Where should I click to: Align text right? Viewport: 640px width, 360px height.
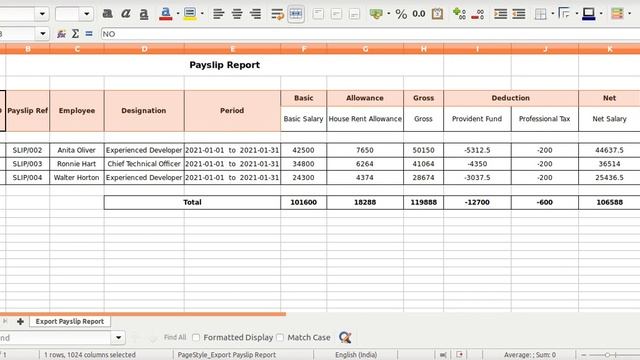click(x=255, y=14)
